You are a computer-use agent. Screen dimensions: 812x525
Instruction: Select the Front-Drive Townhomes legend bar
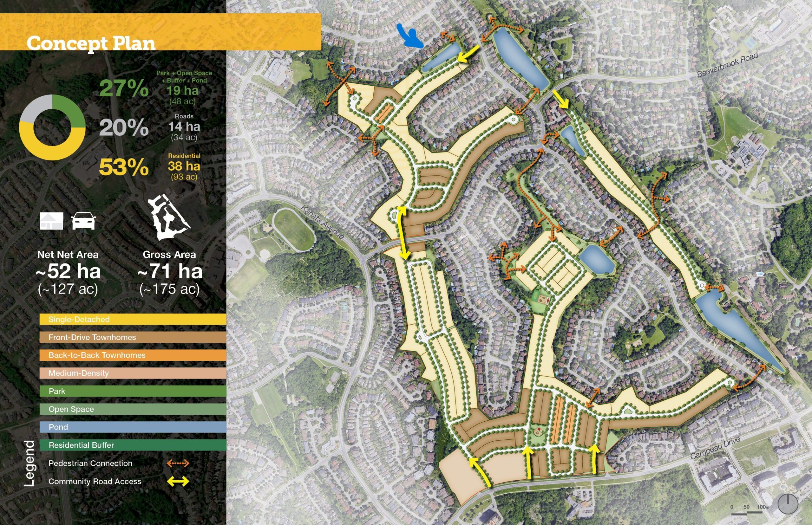click(133, 337)
